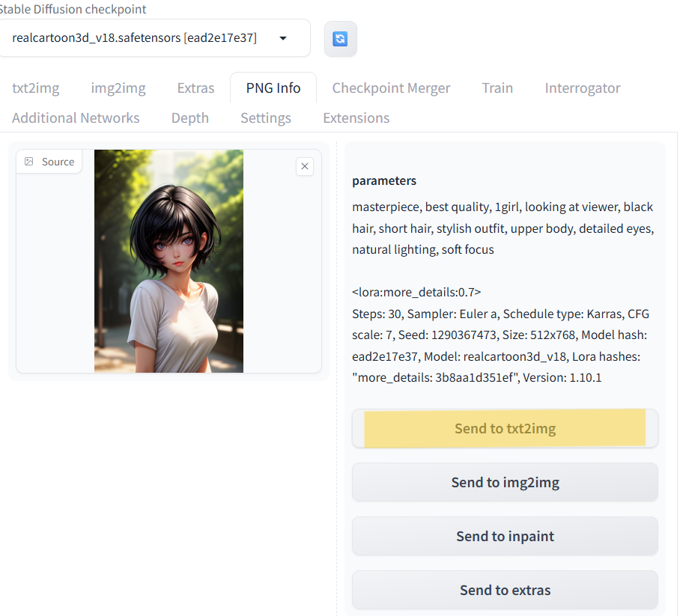Remove the source image with X icon
The width and height of the screenshot is (680, 616).
click(x=305, y=166)
